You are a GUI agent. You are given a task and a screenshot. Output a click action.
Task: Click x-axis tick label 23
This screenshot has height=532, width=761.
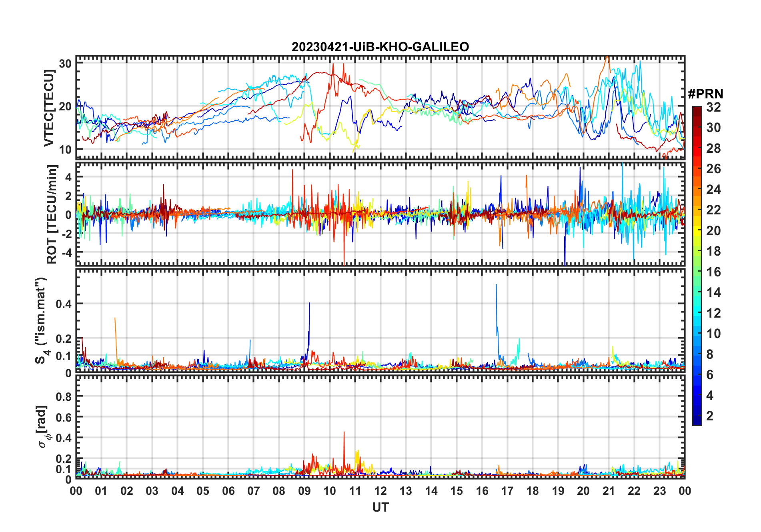[660, 491]
